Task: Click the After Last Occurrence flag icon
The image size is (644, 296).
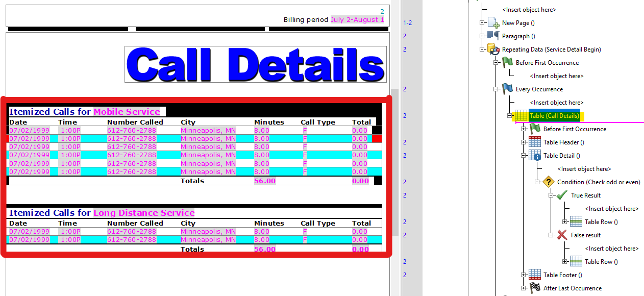Action: (x=534, y=288)
